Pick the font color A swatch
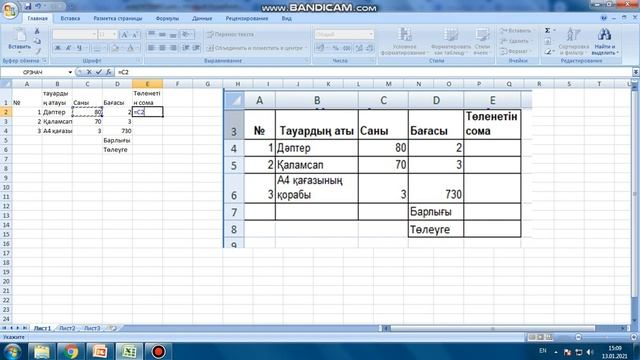 [x=131, y=48]
